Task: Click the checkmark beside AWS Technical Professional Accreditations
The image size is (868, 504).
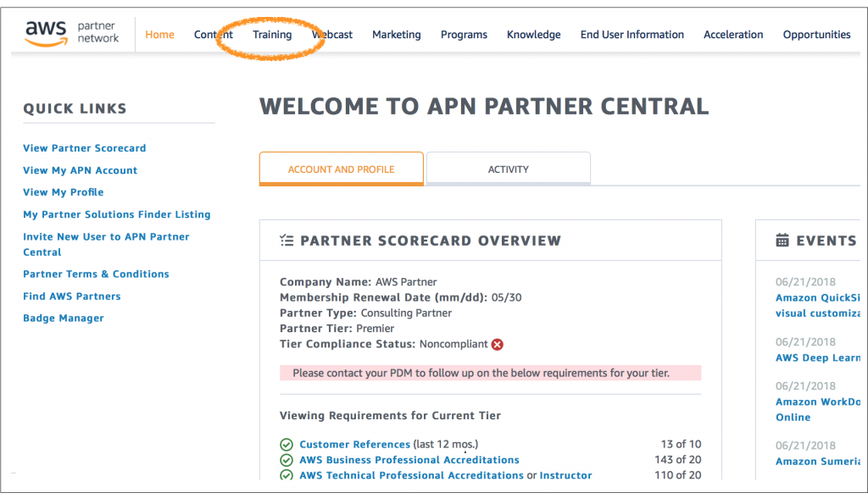Action: click(287, 475)
